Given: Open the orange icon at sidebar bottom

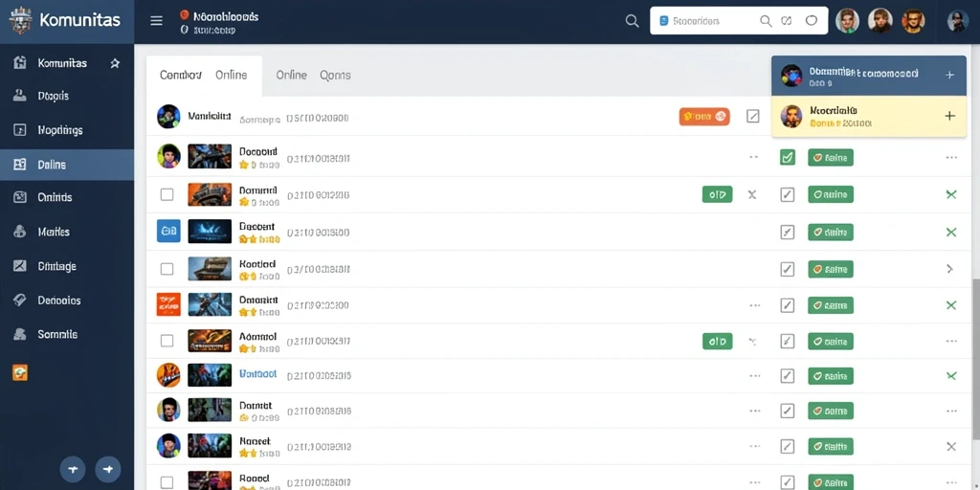Looking at the screenshot, I should pyautogui.click(x=20, y=372).
